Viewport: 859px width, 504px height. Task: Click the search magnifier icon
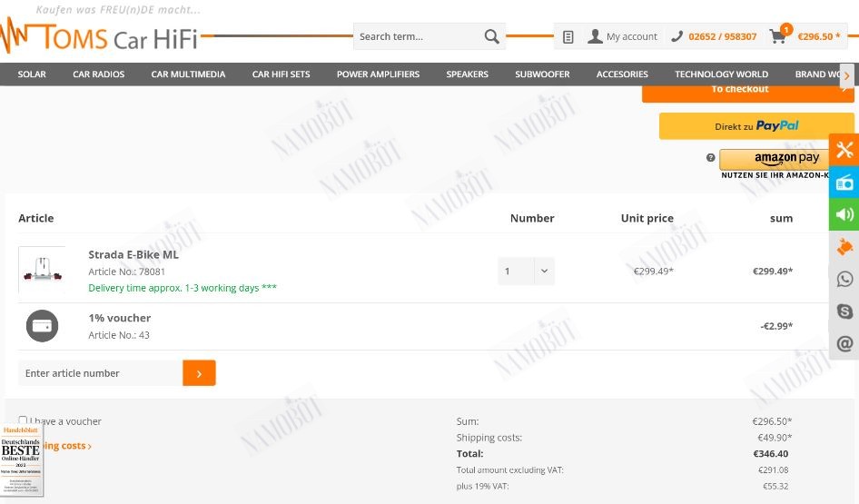coord(491,36)
